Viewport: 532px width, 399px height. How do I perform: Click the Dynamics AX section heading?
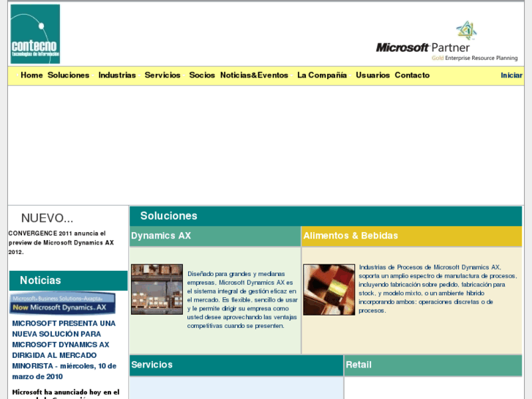161,236
